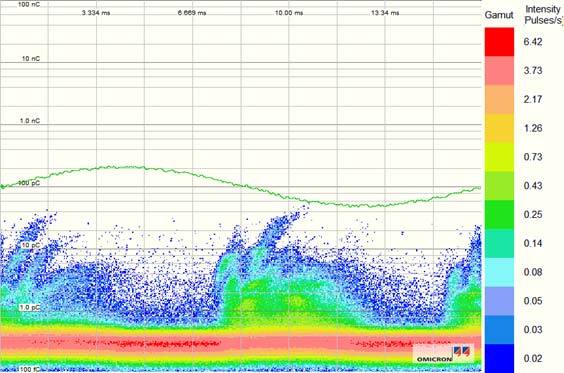Viewport: 564px width, 373px height.
Task: Pick the orange 2.17 gamut swatch
Action: point(499,99)
